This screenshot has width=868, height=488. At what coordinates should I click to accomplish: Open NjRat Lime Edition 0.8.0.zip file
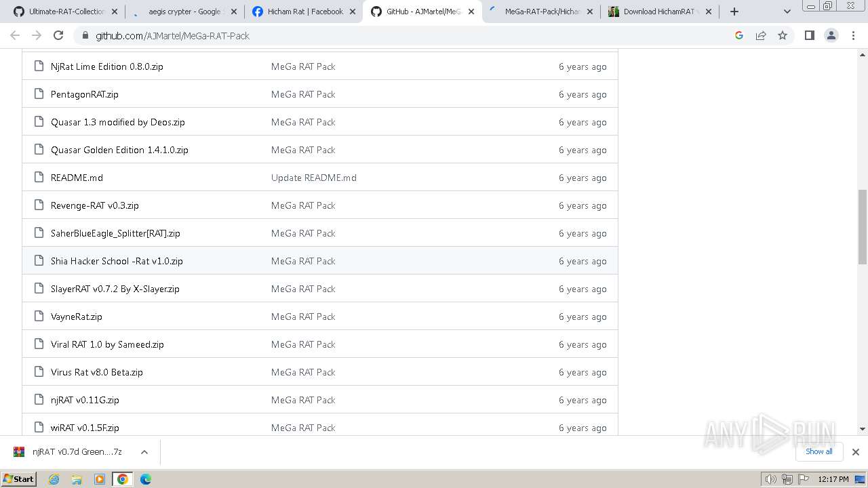[106, 66]
